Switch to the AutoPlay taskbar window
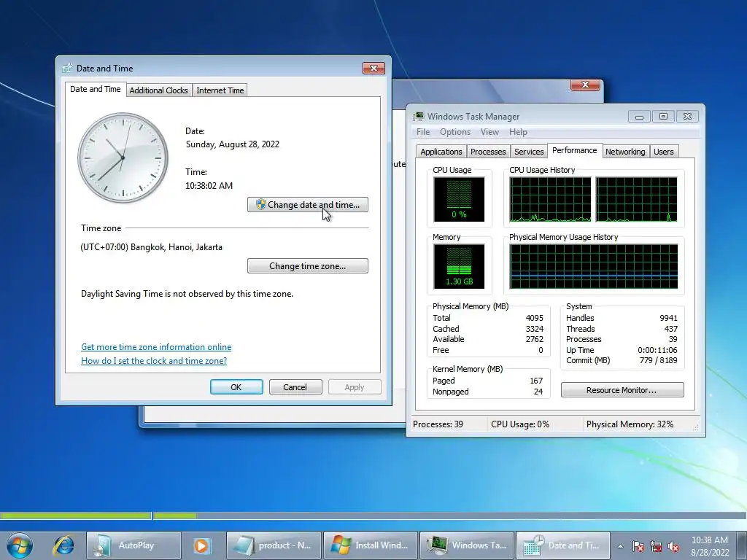The height and width of the screenshot is (560, 747). (134, 545)
